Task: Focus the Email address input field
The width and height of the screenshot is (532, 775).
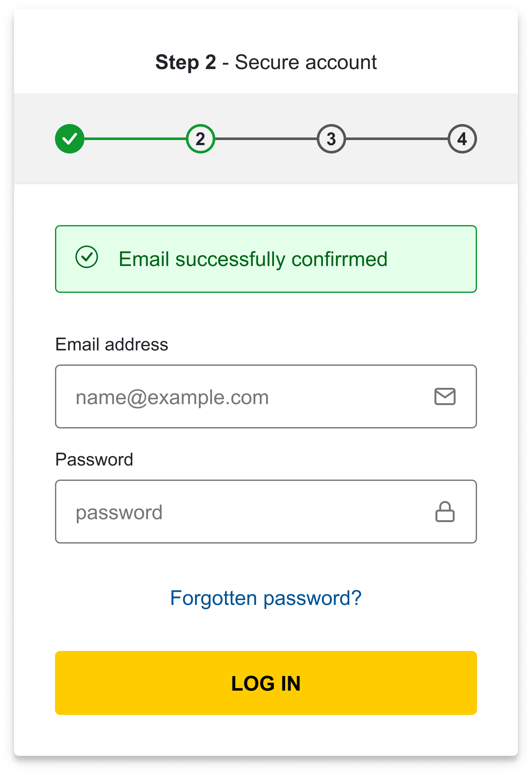Action: coord(266,396)
